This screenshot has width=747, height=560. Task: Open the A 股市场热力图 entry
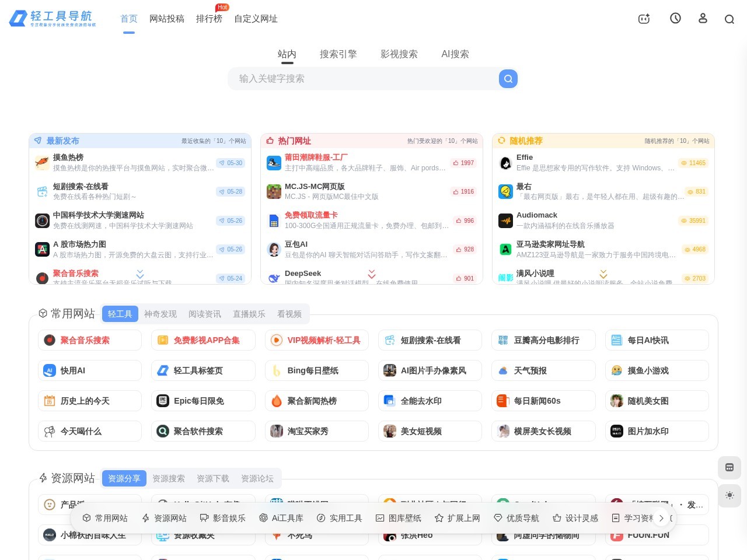(140, 250)
